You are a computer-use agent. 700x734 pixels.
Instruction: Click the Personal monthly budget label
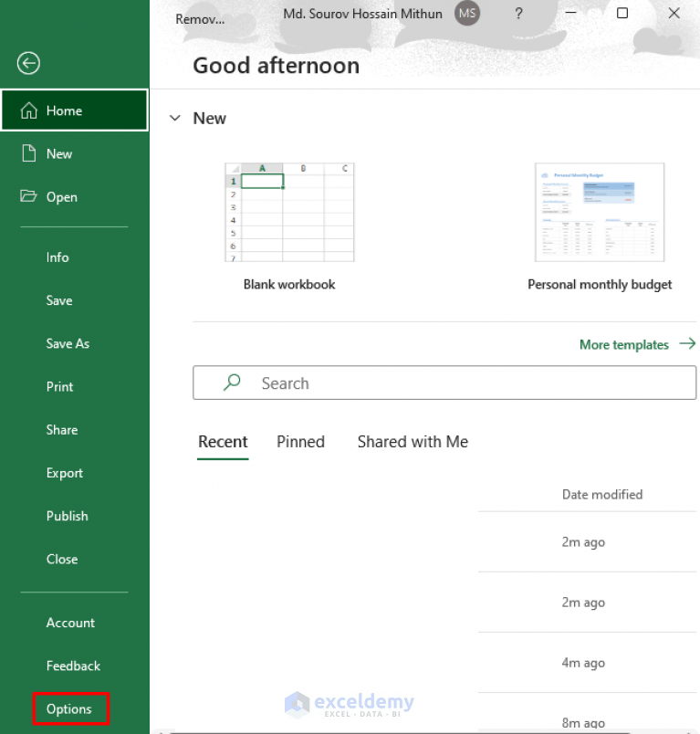coord(600,284)
